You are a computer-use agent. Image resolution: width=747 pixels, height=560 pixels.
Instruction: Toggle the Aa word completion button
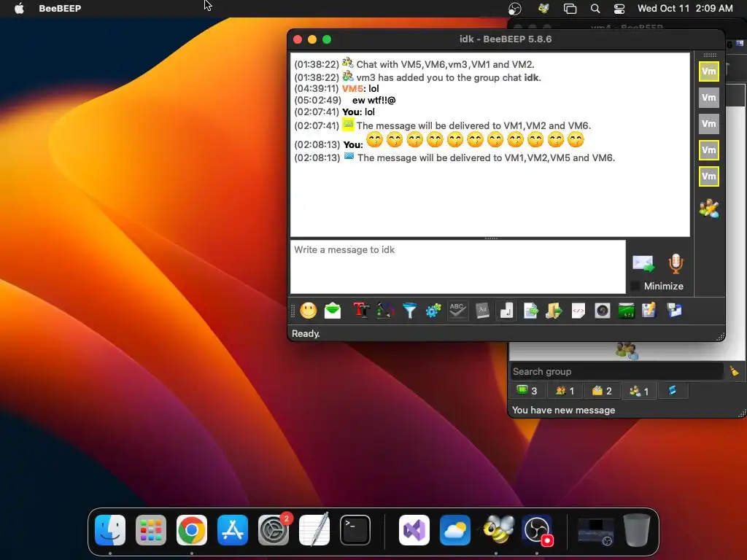[x=482, y=311]
